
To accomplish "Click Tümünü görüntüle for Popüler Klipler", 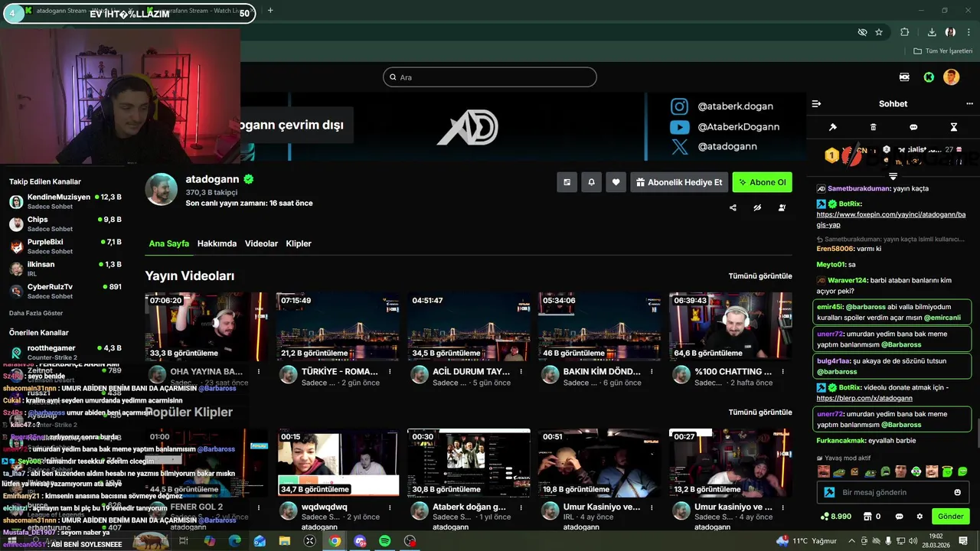I will pyautogui.click(x=760, y=412).
